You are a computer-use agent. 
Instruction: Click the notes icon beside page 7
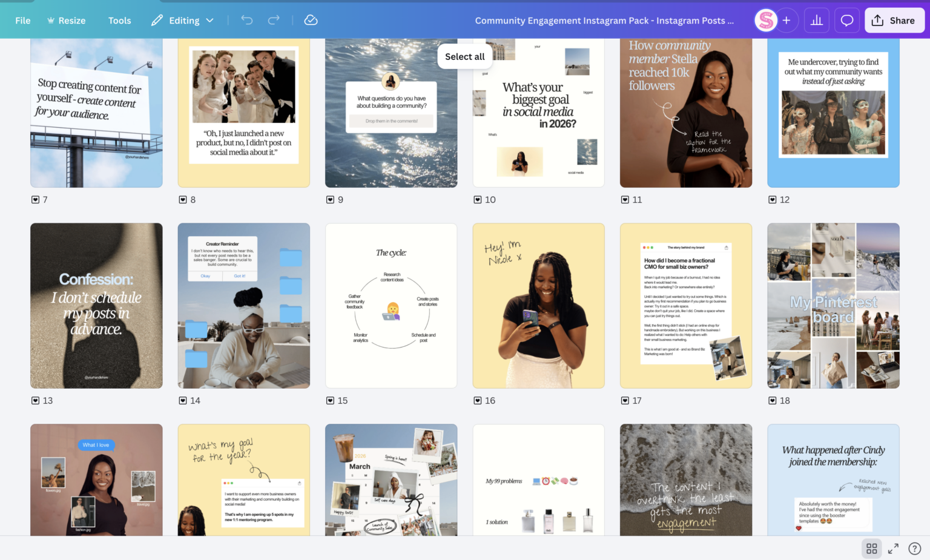[35, 200]
